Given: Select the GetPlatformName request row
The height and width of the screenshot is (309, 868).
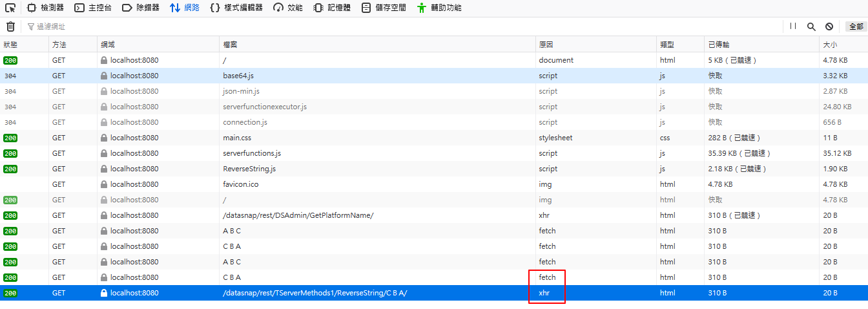Looking at the screenshot, I should tap(434, 215).
